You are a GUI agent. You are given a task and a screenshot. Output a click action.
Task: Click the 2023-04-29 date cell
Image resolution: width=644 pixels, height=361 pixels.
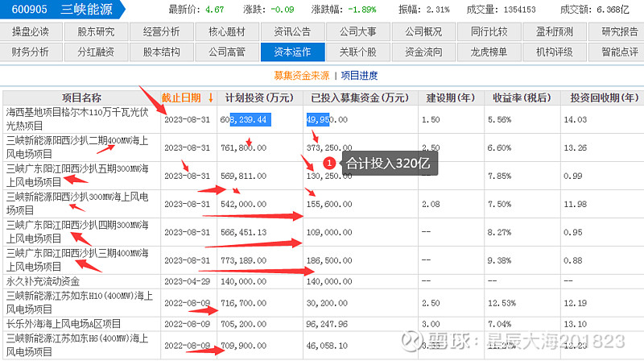pos(188,282)
